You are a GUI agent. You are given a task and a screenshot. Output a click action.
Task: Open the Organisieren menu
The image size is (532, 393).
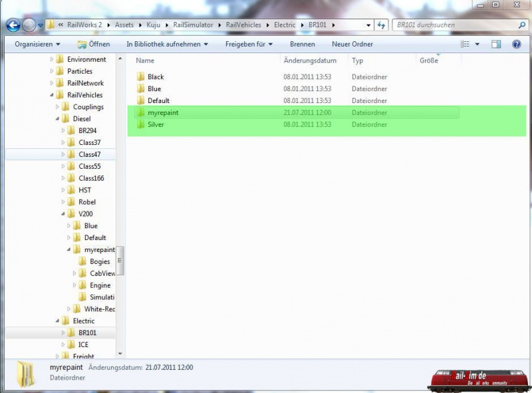(37, 44)
